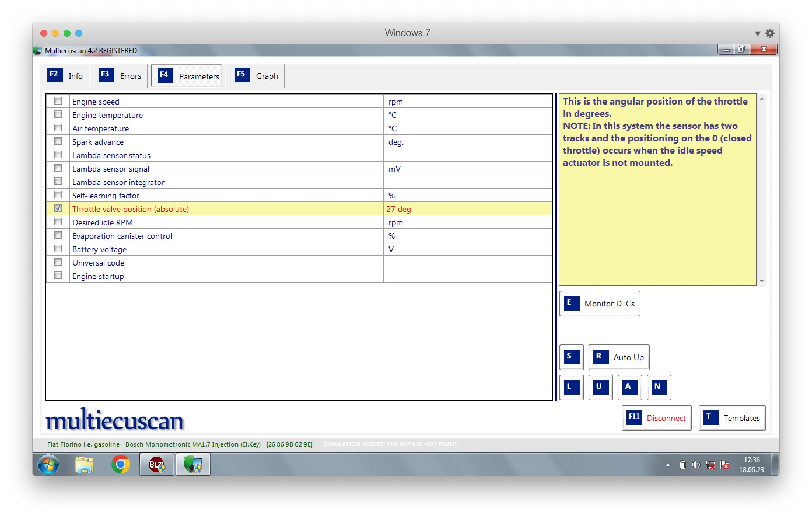Open VM window dropdown arrow
This screenshot has height=519, width=812.
tap(757, 33)
